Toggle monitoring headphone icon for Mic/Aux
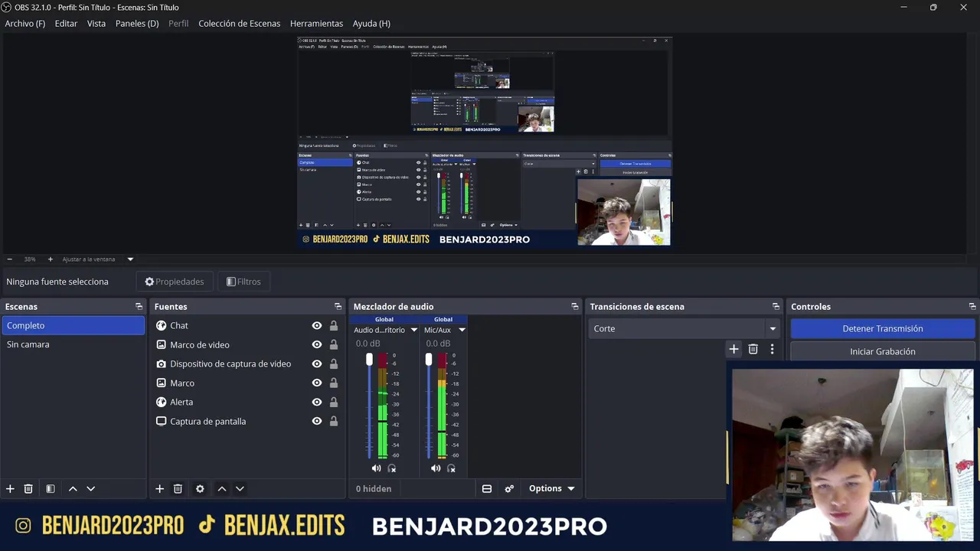The image size is (980, 551). [451, 468]
